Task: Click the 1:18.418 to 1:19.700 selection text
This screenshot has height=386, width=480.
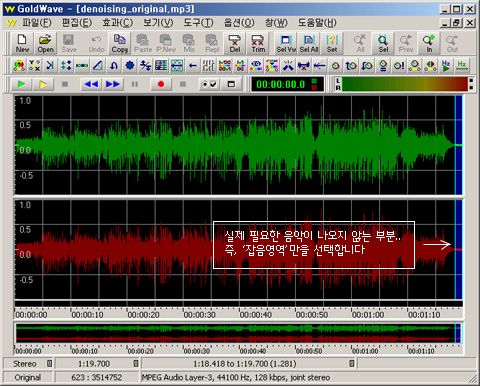Action: (245, 364)
